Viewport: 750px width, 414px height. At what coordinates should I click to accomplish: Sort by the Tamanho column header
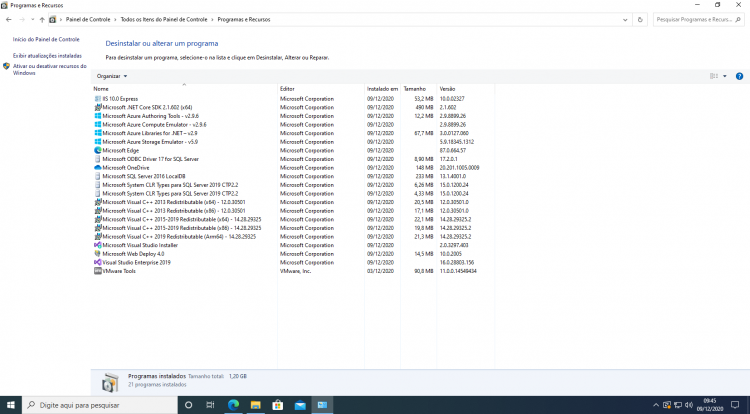(419, 89)
